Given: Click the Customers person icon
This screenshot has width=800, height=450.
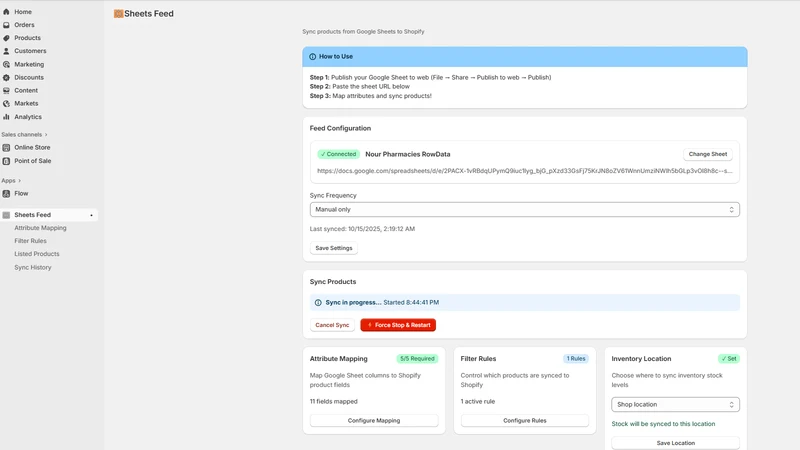Looking at the screenshot, I should pyautogui.click(x=6, y=51).
